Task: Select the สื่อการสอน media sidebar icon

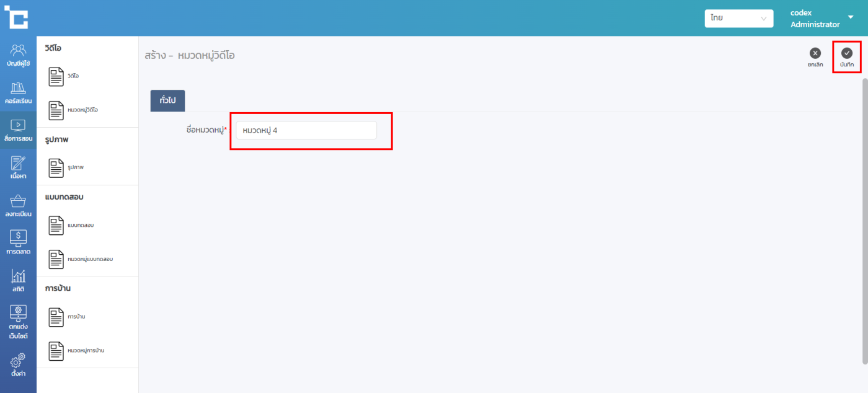Action: 19,126
